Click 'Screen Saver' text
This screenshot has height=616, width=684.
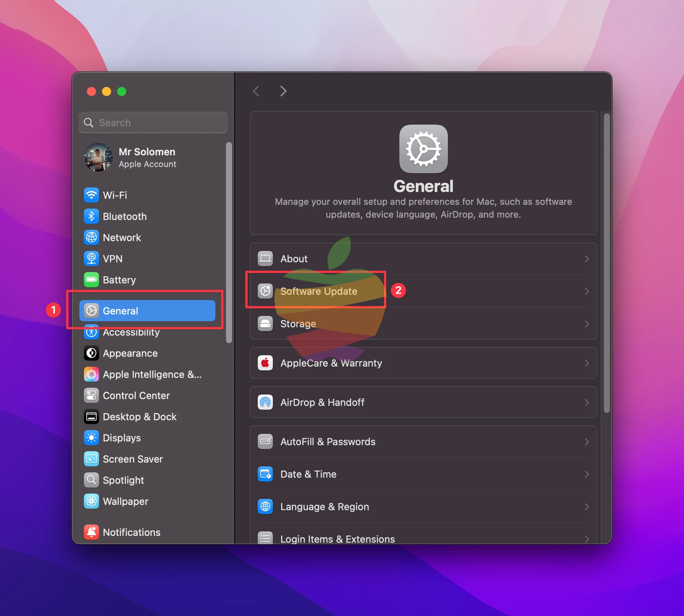[x=133, y=459]
